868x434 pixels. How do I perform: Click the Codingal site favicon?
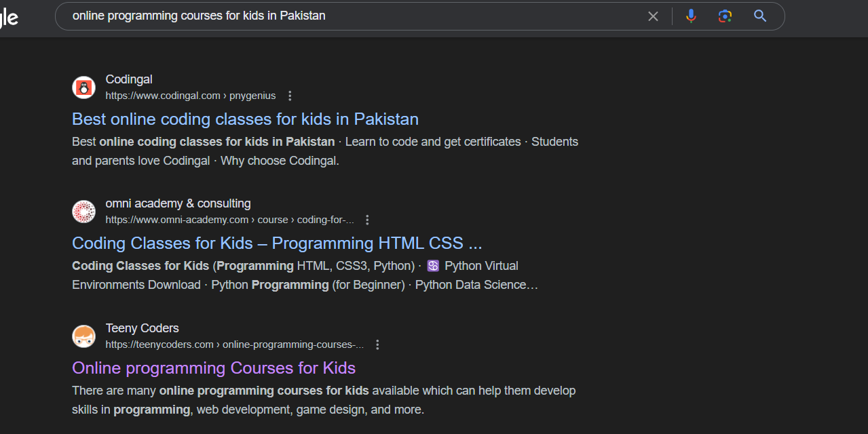[83, 87]
